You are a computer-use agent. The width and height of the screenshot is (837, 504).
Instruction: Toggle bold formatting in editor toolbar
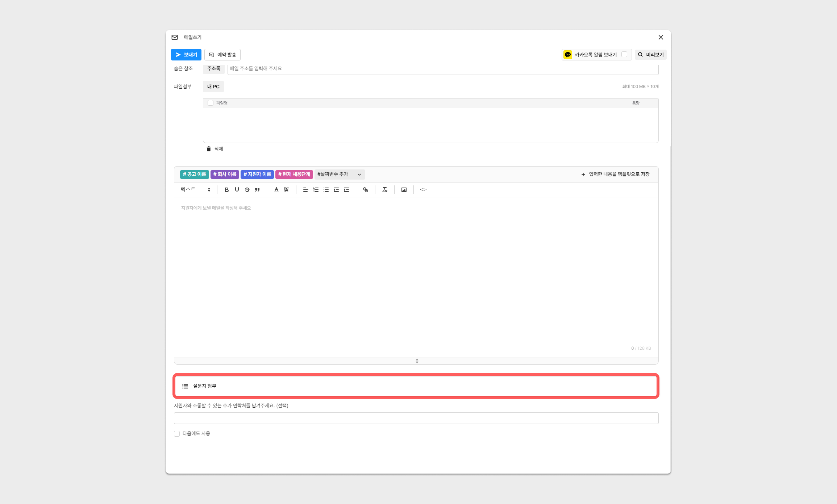226,190
